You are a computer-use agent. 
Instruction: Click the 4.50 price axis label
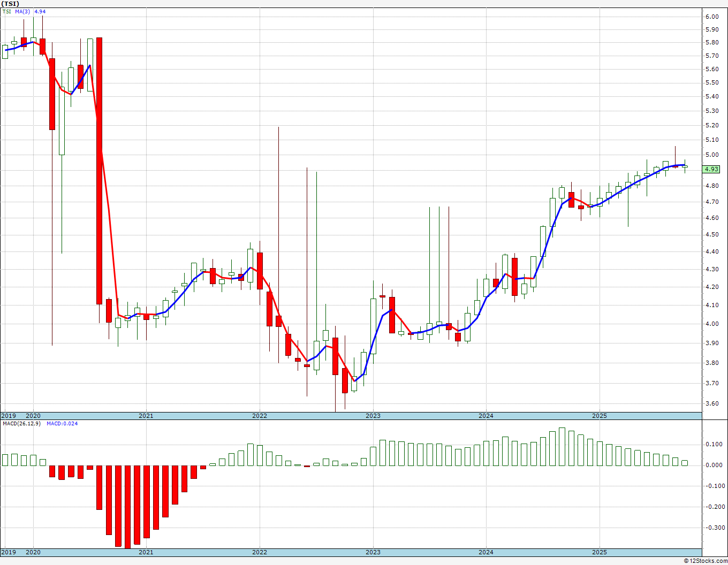point(712,234)
